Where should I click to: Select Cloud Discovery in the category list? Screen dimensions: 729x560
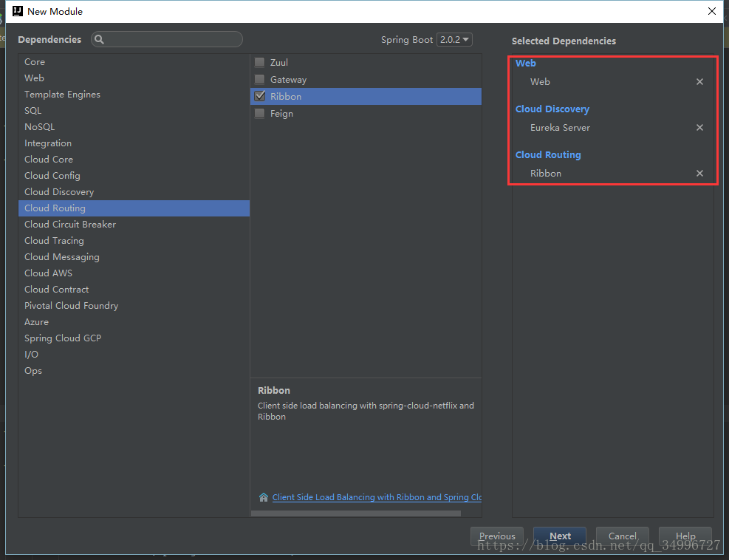(x=134, y=192)
